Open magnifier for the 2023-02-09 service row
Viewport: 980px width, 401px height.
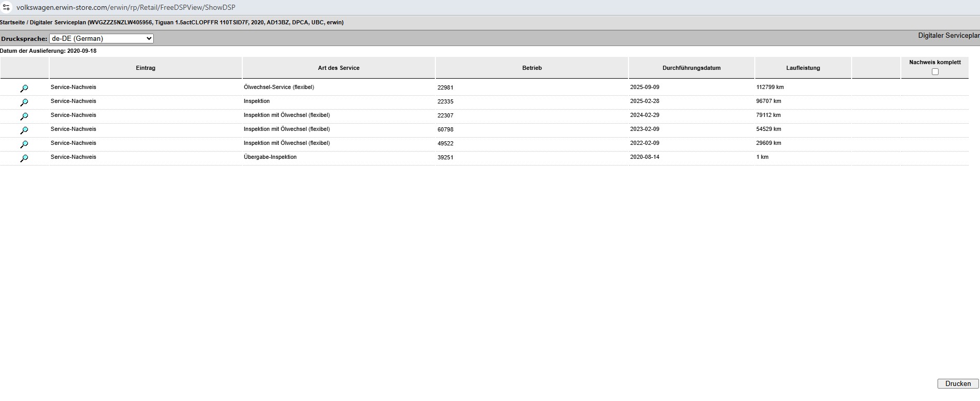coord(24,130)
